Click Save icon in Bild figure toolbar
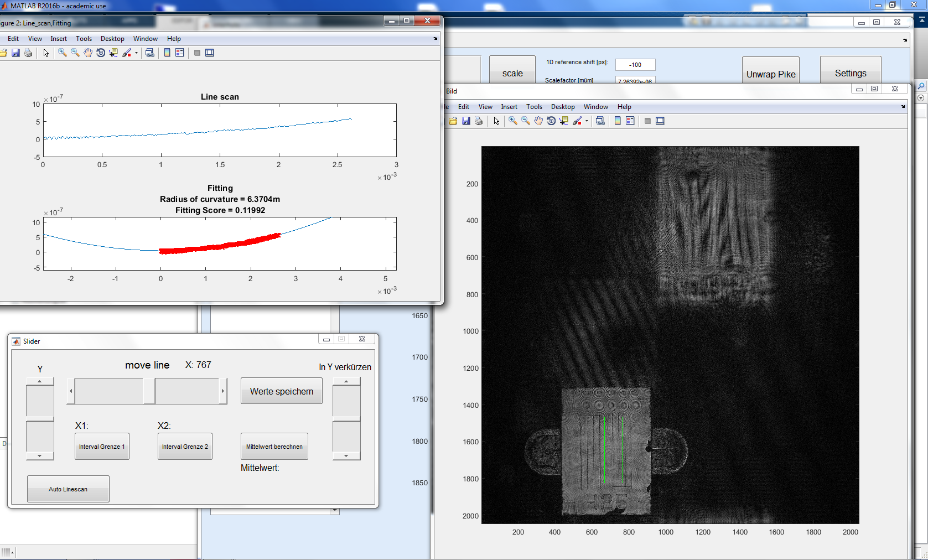Viewport: 928px width, 560px height. [x=466, y=121]
